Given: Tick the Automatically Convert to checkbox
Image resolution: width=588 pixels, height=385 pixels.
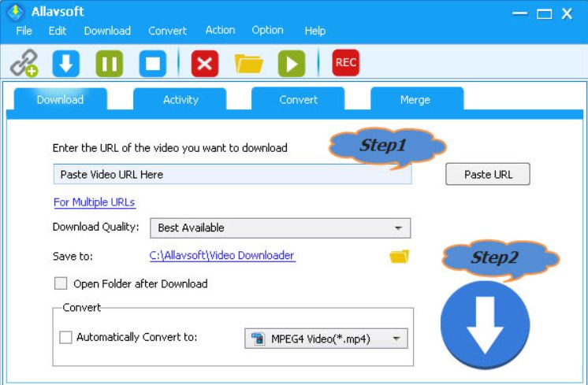Looking at the screenshot, I should point(65,337).
